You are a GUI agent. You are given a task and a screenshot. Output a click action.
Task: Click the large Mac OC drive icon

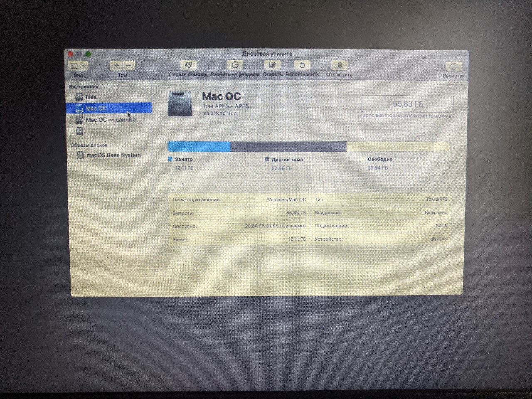click(181, 103)
